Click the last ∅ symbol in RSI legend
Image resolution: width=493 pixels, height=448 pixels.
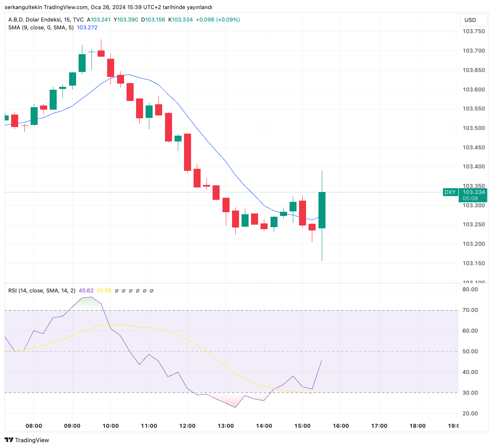151,291
